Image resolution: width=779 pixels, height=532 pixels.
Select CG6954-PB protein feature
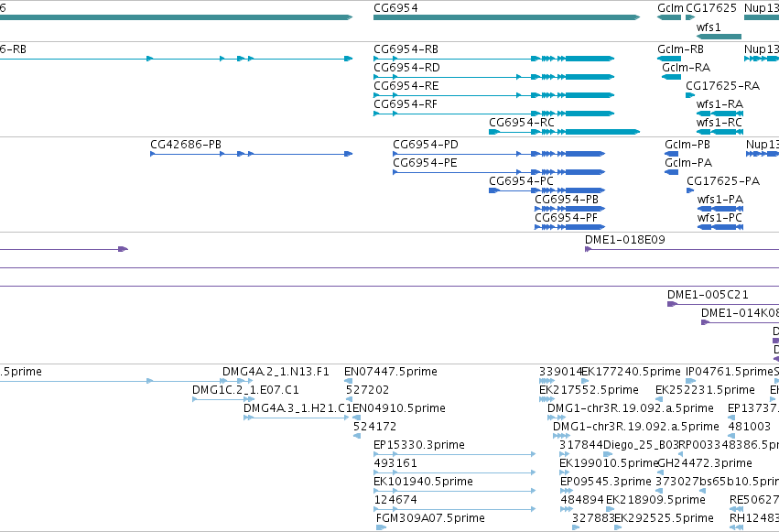(x=570, y=209)
